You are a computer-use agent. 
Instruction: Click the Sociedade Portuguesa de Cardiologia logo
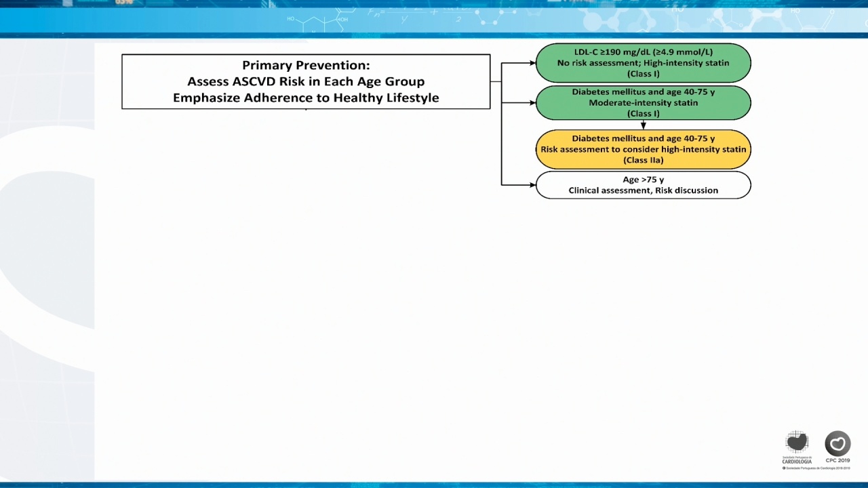[797, 447]
